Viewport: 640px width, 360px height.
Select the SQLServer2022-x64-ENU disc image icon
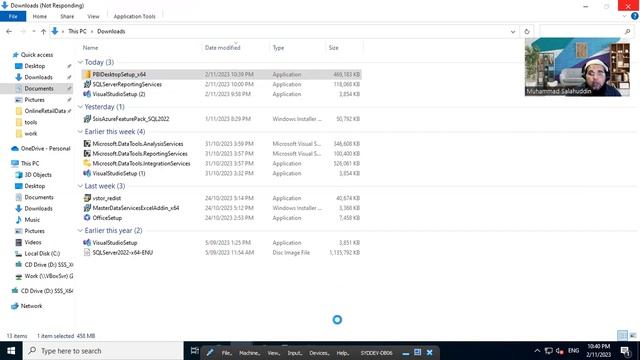point(87,252)
